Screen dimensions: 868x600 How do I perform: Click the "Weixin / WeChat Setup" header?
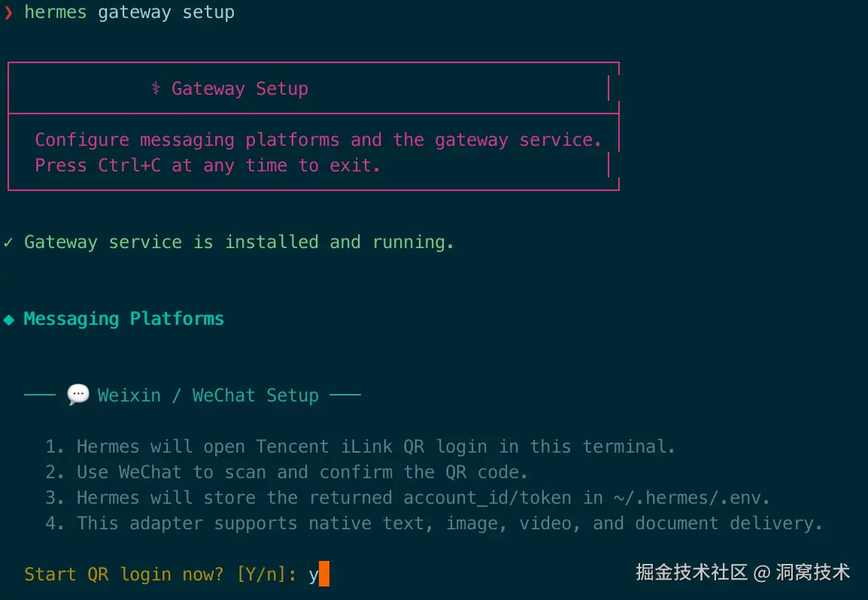tap(208, 395)
